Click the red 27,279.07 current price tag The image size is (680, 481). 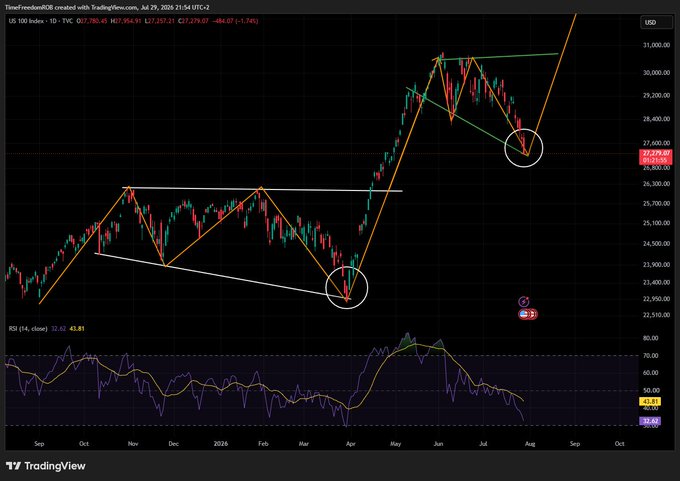pyautogui.click(x=656, y=154)
